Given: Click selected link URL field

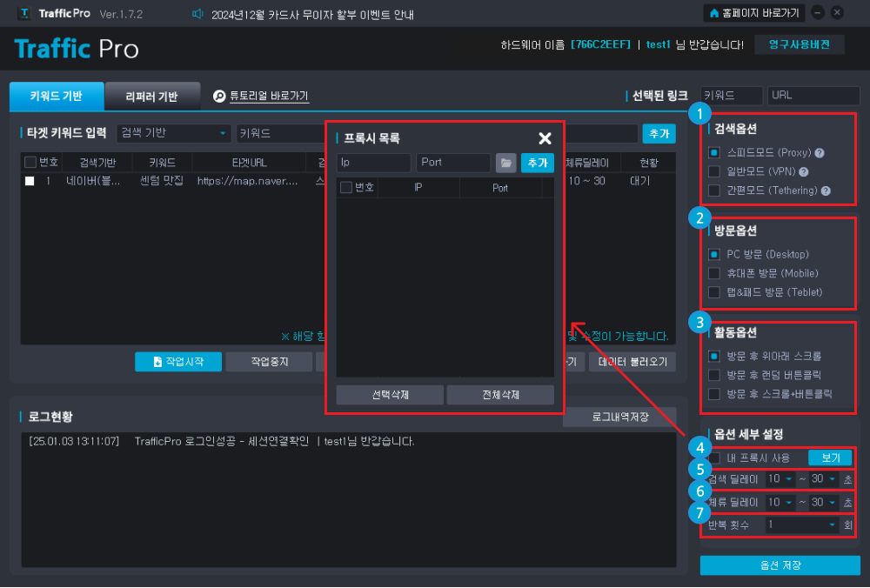Looking at the screenshot, I should pyautogui.click(x=814, y=96).
